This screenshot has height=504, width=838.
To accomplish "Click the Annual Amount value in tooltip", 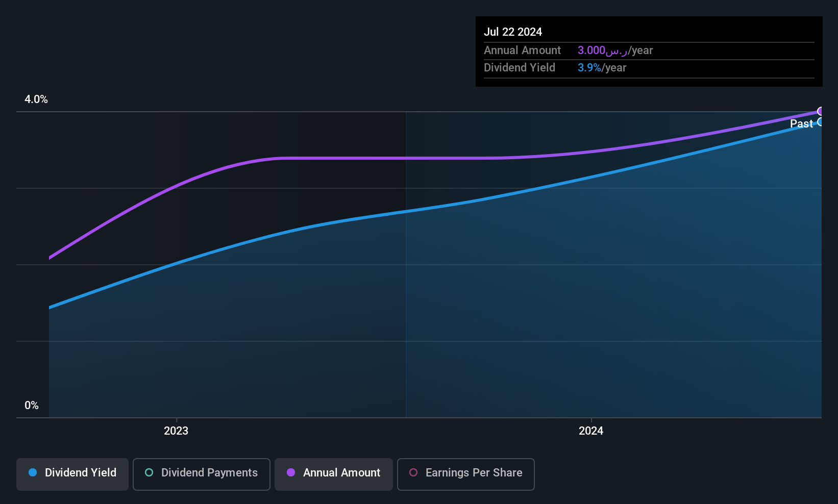I will pyautogui.click(x=615, y=51).
